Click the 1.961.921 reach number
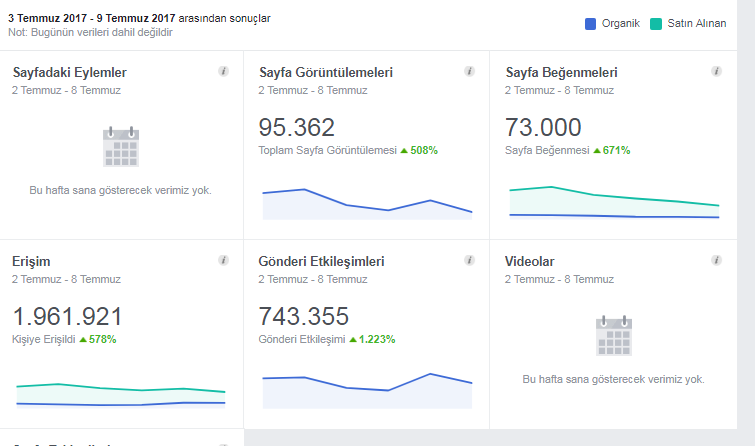755x446 pixels. click(x=67, y=316)
